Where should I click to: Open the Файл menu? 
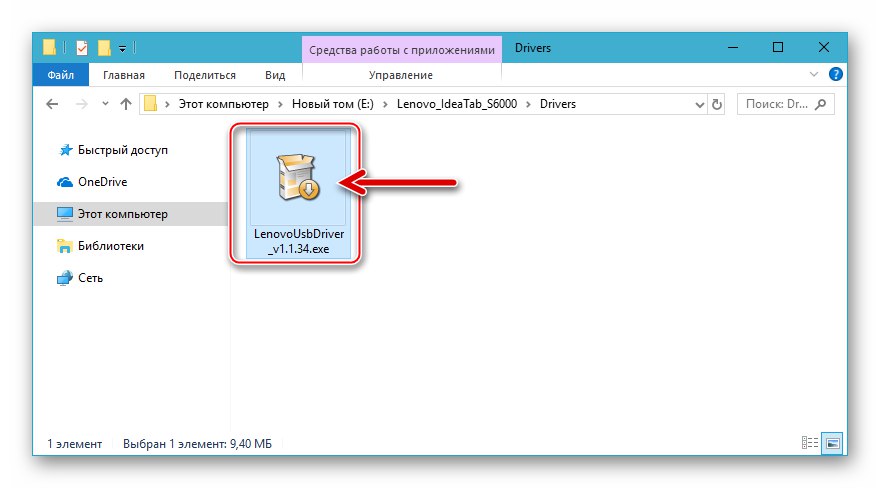coord(61,75)
